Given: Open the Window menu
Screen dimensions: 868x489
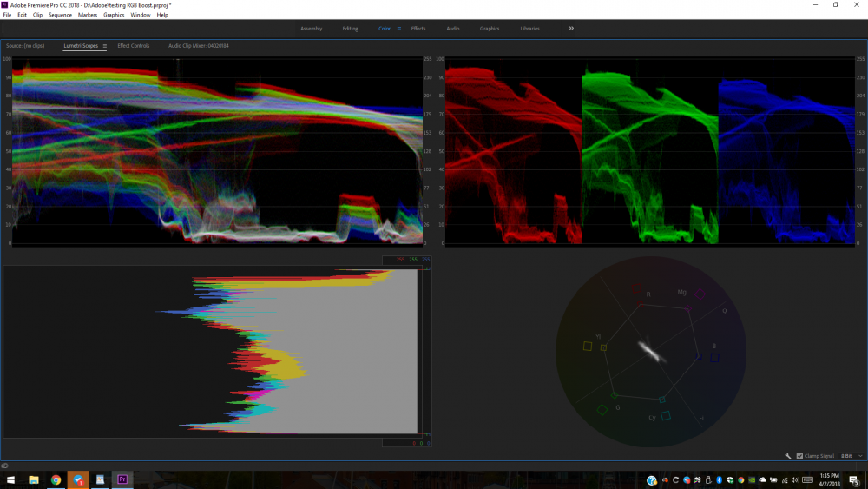Looking at the screenshot, I should pos(140,15).
